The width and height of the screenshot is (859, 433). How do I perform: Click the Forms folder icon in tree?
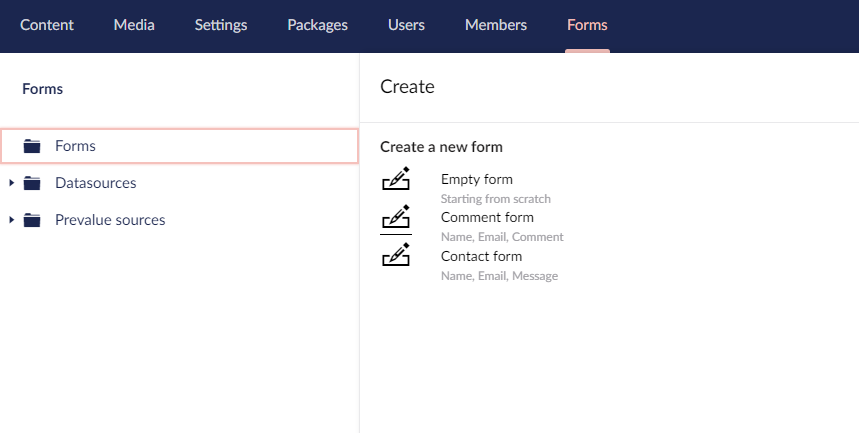tap(32, 146)
